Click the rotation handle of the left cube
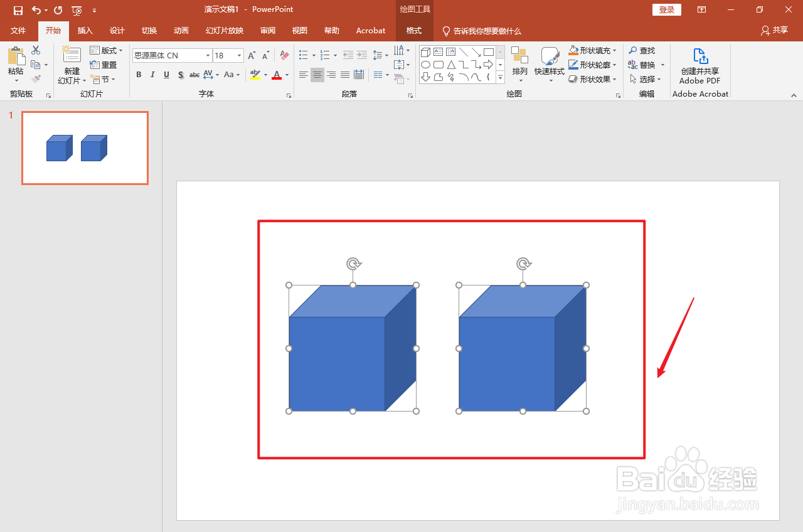 coord(353,263)
